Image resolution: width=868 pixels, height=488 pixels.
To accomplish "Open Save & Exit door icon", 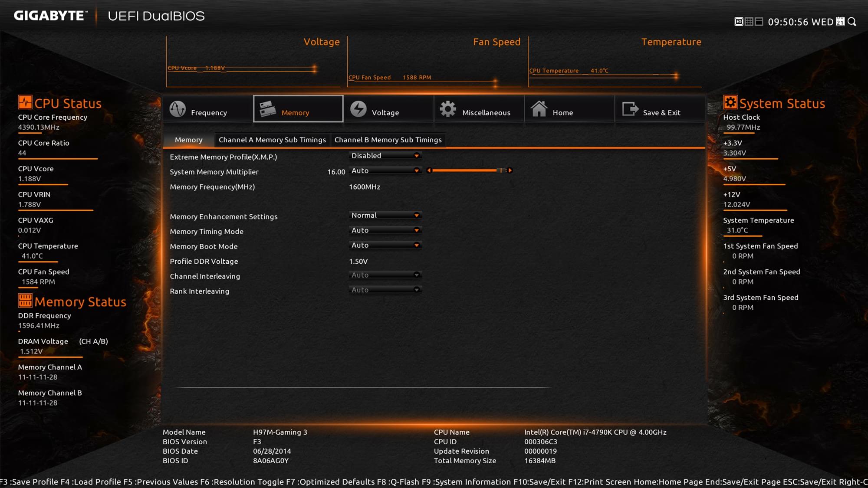I will click(x=630, y=109).
